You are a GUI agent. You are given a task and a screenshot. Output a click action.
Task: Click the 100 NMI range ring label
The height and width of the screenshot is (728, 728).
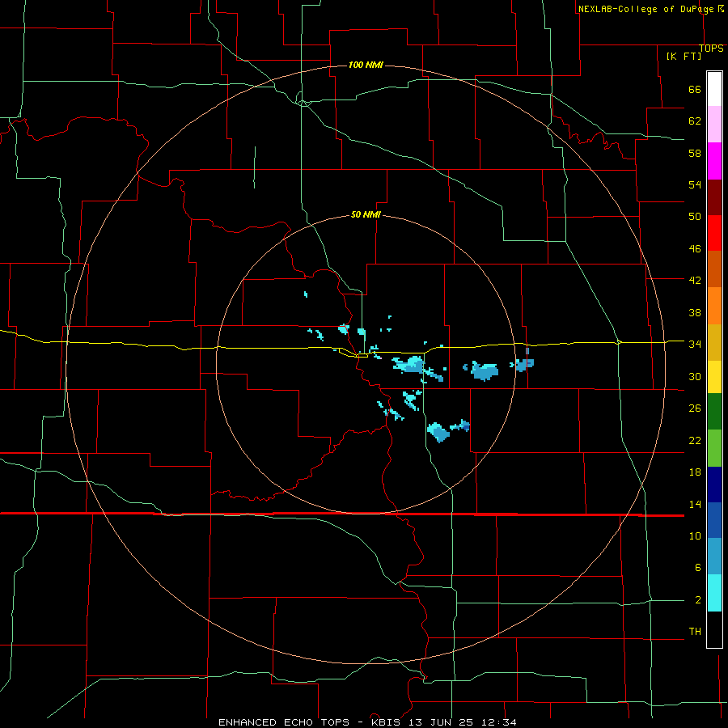tap(366, 65)
